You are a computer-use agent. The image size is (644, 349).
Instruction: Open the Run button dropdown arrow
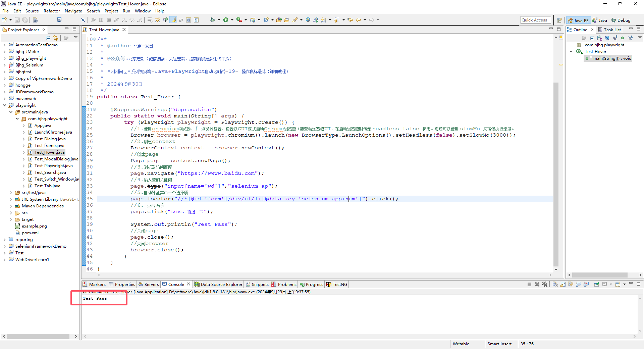[x=232, y=20]
